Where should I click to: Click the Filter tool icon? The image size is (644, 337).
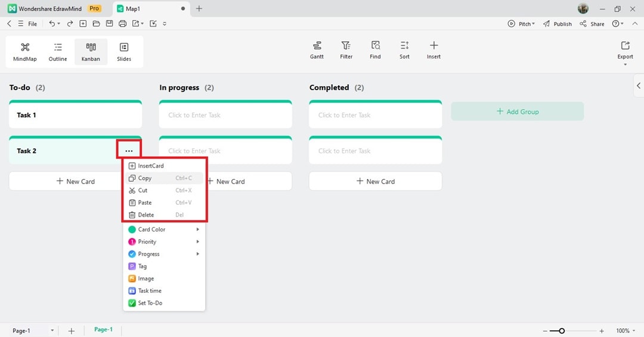point(346,50)
